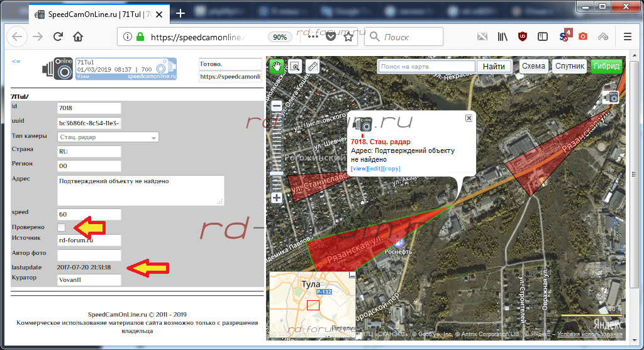Viewport: 644px width, 350px height.
Task: Click the map zoom level slider handle
Action: click(276, 173)
